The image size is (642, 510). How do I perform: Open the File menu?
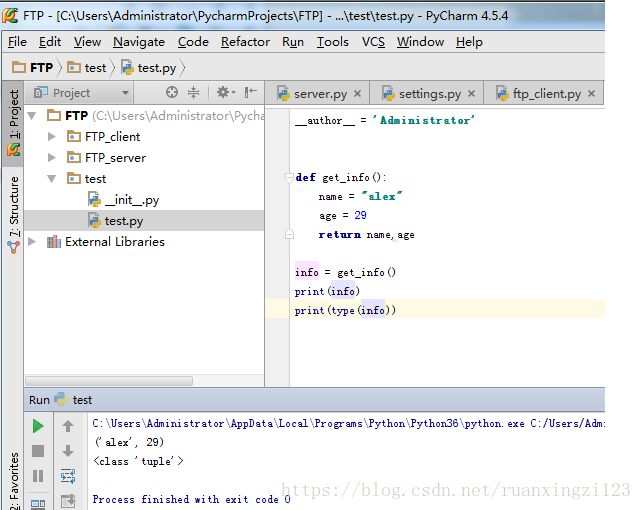click(x=17, y=42)
